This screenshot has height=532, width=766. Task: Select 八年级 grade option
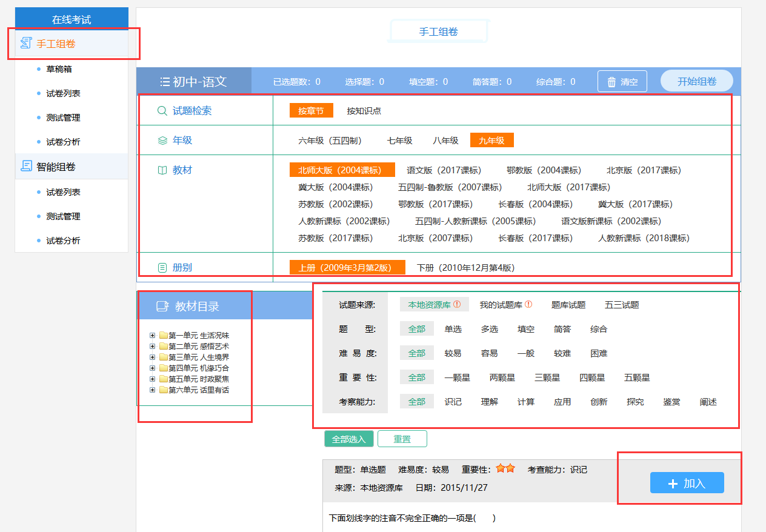(445, 141)
